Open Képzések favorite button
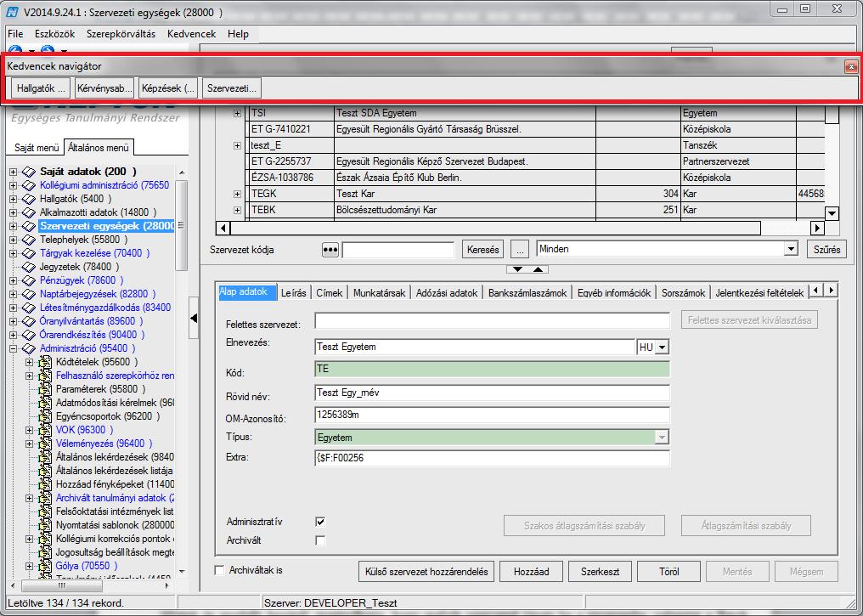Screen dimensions: 863x616 click(168, 88)
